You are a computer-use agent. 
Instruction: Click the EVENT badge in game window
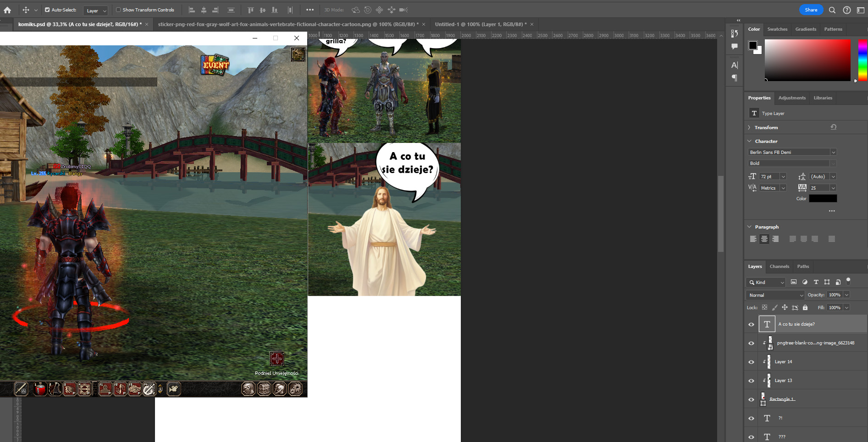[215, 65]
